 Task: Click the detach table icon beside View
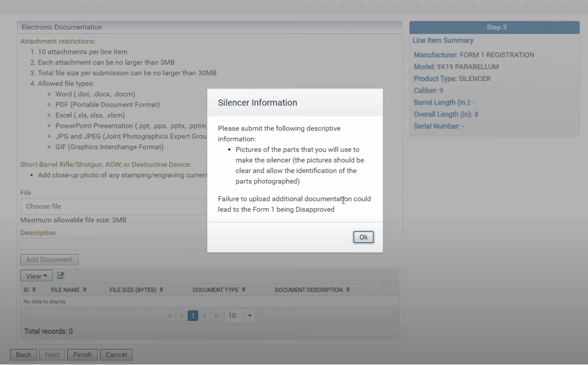(60, 276)
